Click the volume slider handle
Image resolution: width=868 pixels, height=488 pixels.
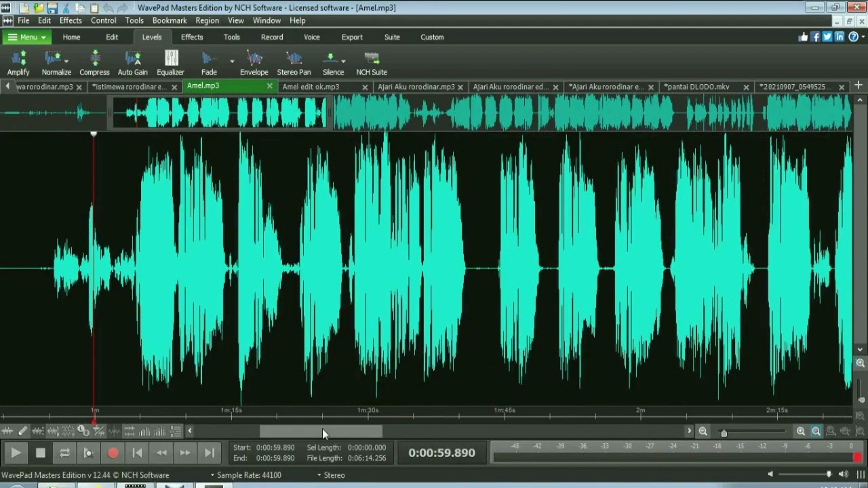(x=829, y=474)
